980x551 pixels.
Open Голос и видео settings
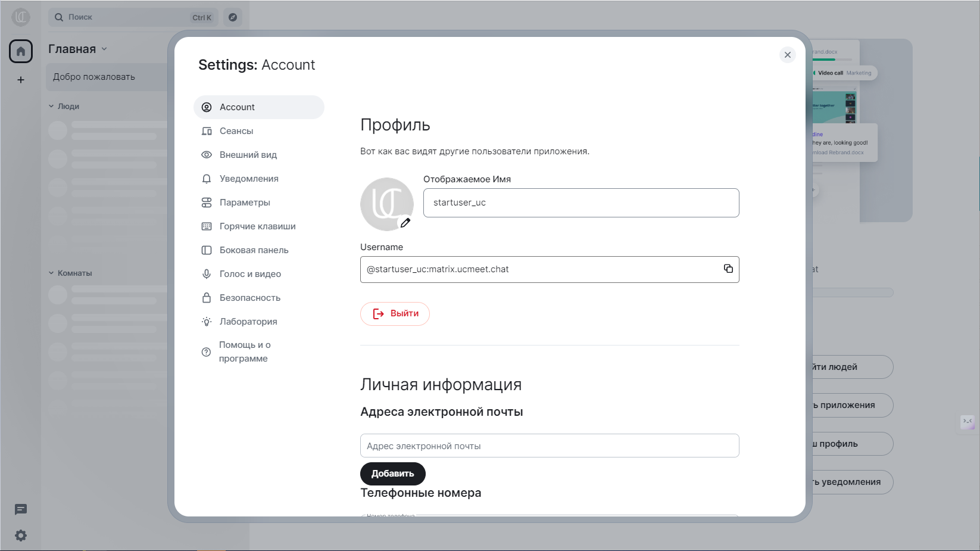pos(250,274)
